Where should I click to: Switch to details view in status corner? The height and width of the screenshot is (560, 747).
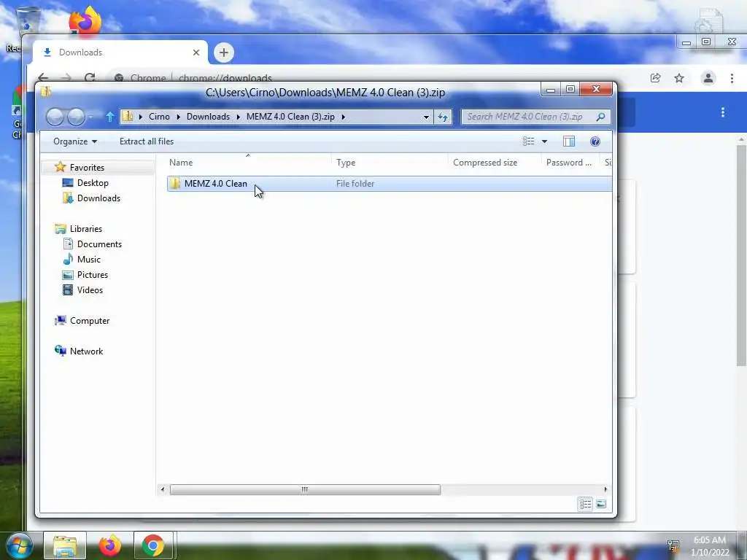[586, 504]
